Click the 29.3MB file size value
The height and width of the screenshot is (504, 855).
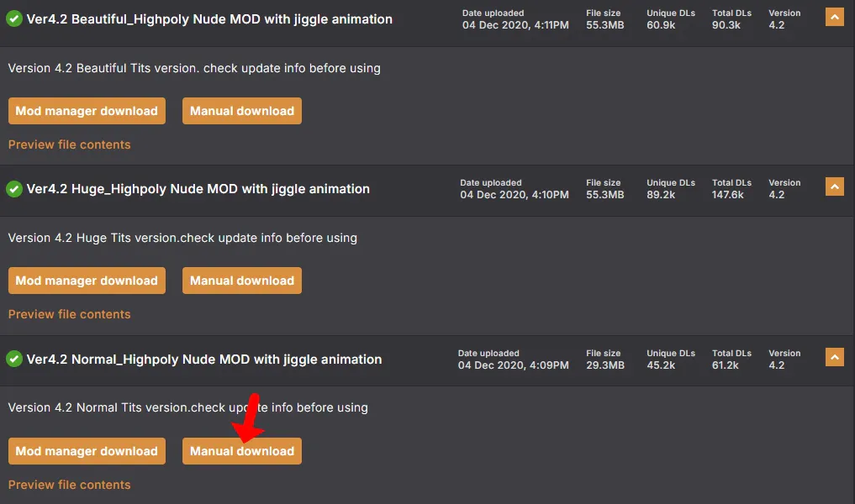[x=605, y=365]
